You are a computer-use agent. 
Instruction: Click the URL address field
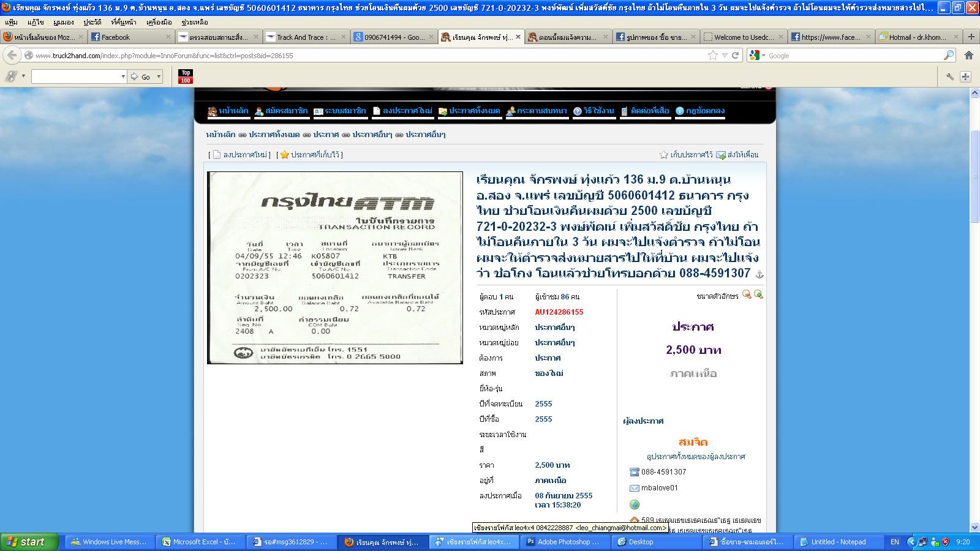[x=367, y=55]
